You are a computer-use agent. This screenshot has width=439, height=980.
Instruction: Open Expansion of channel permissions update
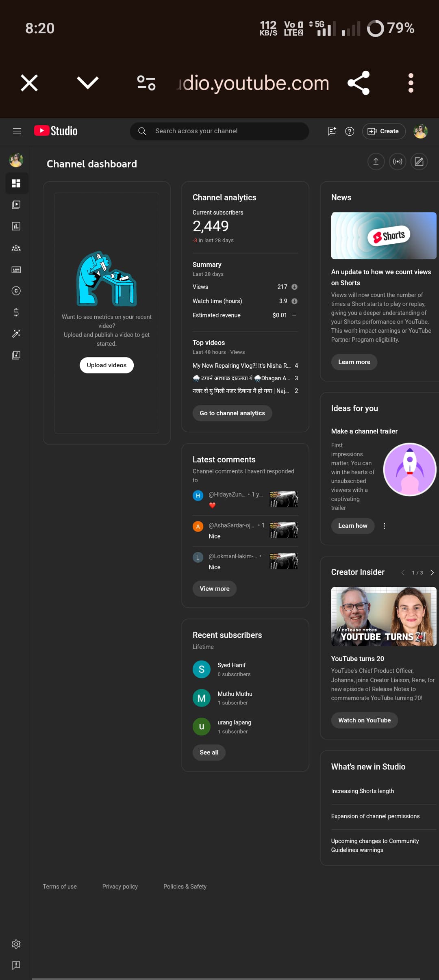click(x=376, y=816)
